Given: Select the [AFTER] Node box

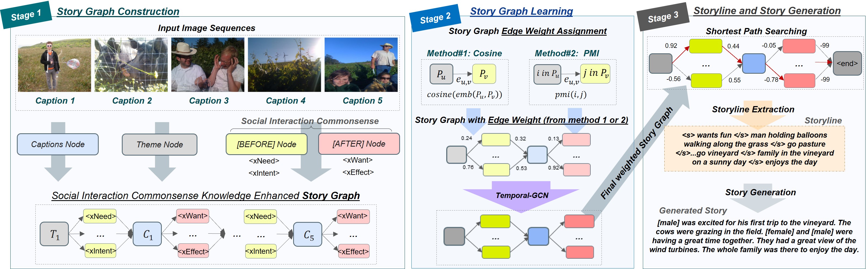Looking at the screenshot, I should [359, 144].
